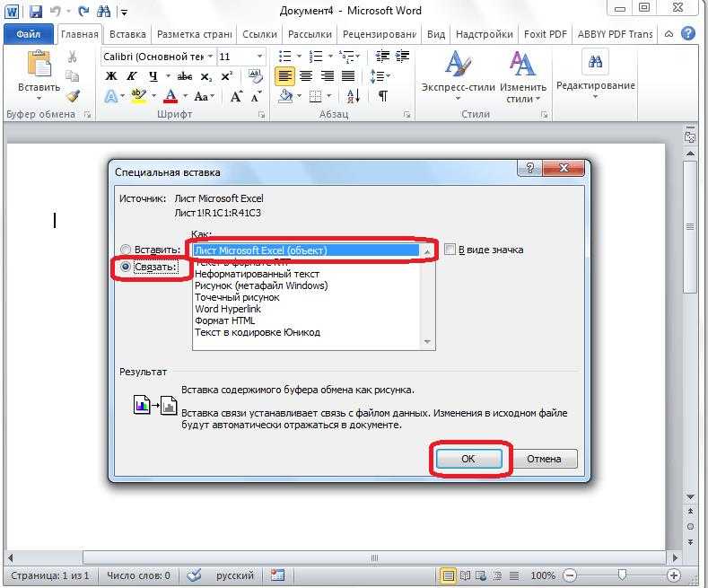The image size is (708, 588).
Task: Click the zoom in plus button
Action: click(674, 575)
